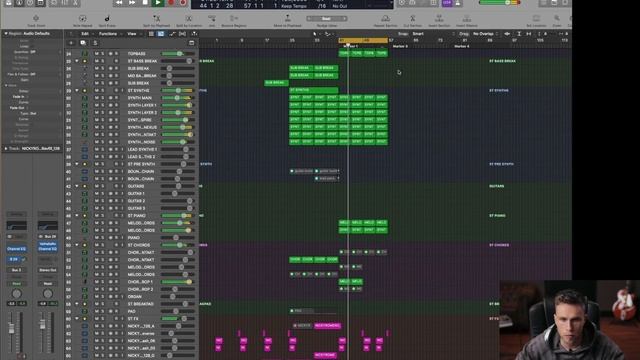This screenshot has width=640, height=360.
Task: Click the left channel strip pan knob
Action: (x=16, y=294)
